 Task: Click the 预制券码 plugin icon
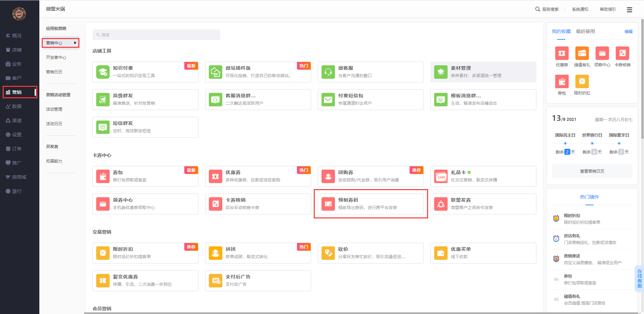click(x=328, y=204)
